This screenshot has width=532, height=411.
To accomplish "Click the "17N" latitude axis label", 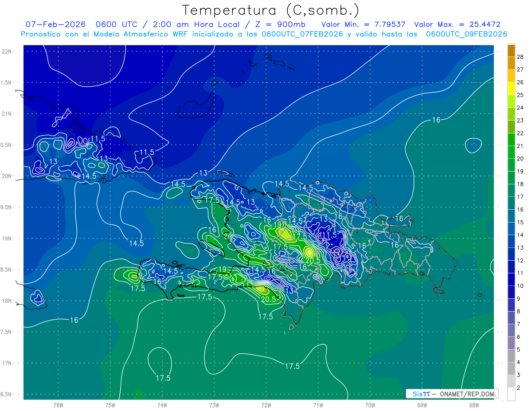I will point(7,363).
